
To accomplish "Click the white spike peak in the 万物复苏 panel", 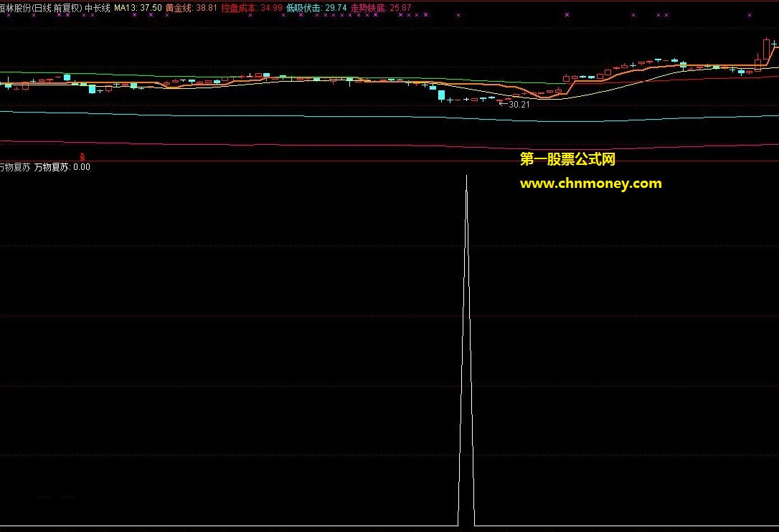I will [x=466, y=177].
